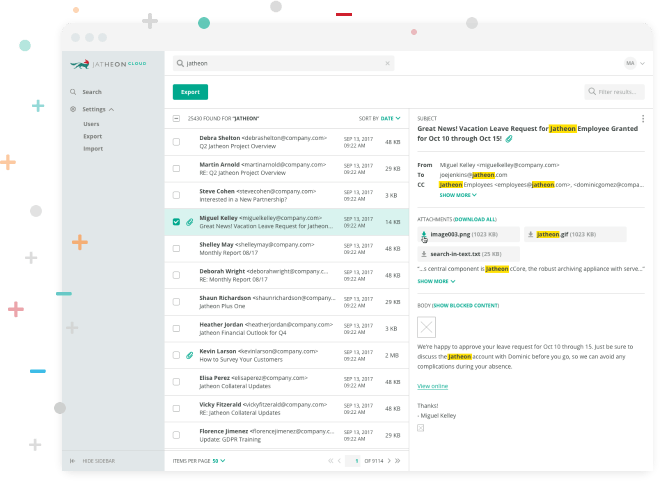This screenshot has width=660, height=481.
Task: Click sender address miguelkelley@company.com in preview
Action: pos(518,165)
